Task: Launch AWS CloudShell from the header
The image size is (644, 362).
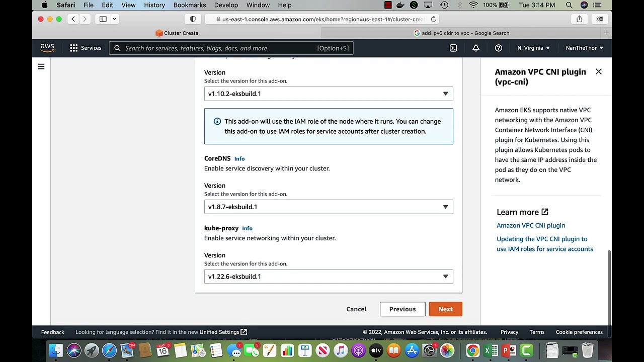Action: click(x=453, y=48)
